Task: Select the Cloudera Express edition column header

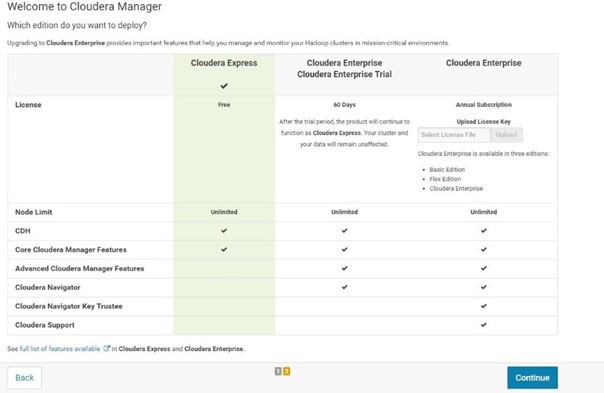Action: tap(224, 63)
